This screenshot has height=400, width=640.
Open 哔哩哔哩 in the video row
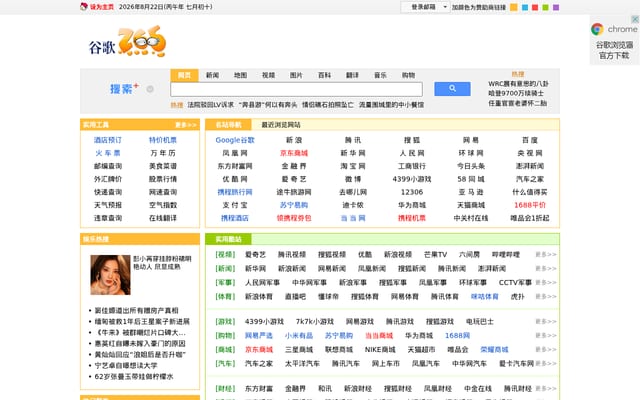click(506, 255)
